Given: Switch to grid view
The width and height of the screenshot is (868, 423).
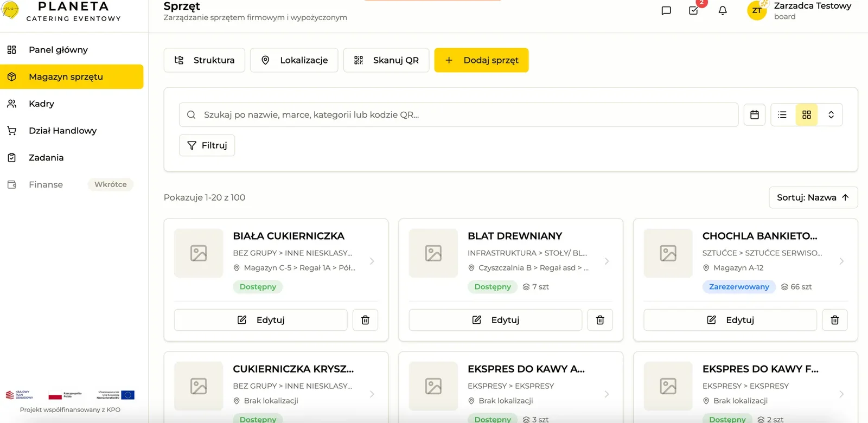Looking at the screenshot, I should coord(807,115).
